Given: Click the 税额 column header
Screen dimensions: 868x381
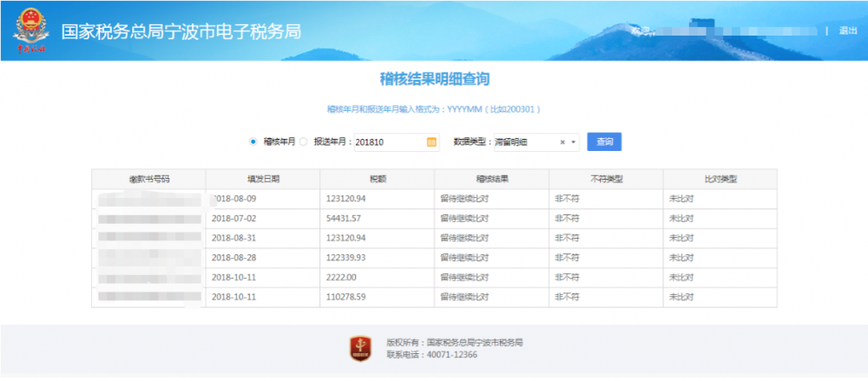Looking at the screenshot, I should coord(378,179).
